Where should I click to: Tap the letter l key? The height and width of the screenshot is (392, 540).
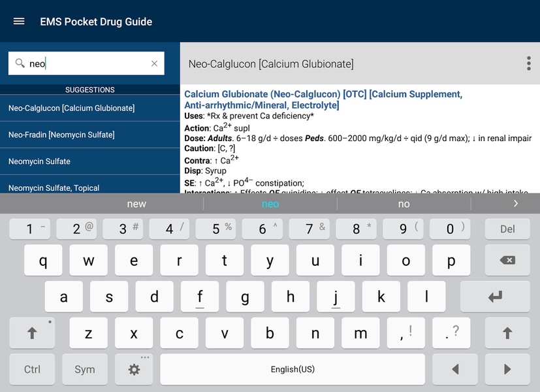point(426,297)
